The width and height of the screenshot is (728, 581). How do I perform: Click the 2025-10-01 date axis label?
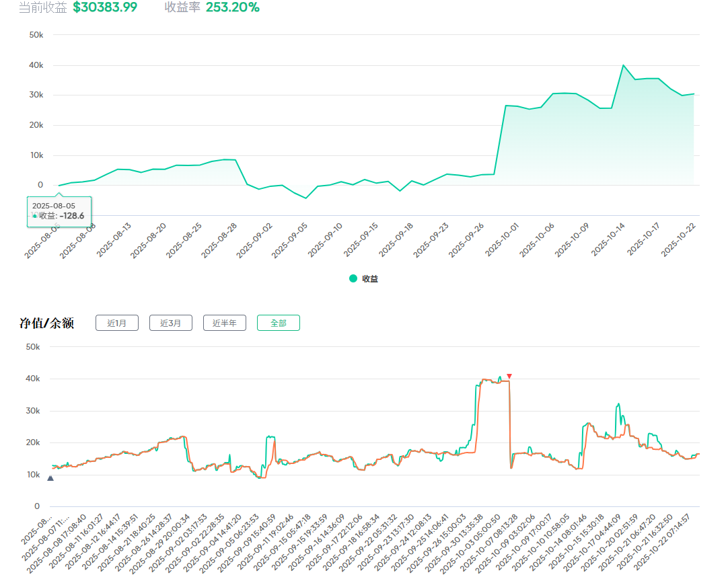coord(502,239)
